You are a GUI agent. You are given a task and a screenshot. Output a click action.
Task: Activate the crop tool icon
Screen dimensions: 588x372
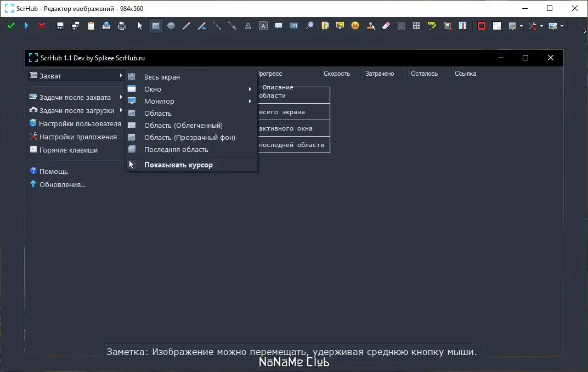pos(448,26)
